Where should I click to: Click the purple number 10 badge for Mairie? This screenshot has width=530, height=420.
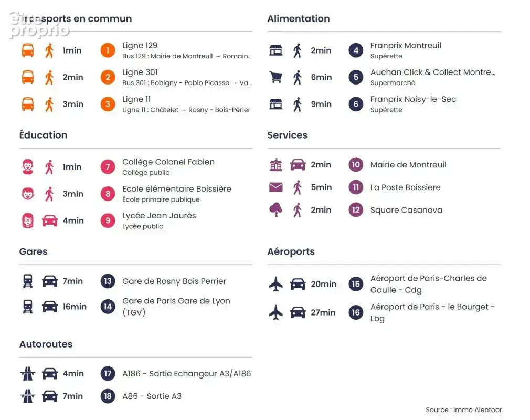coord(356,165)
